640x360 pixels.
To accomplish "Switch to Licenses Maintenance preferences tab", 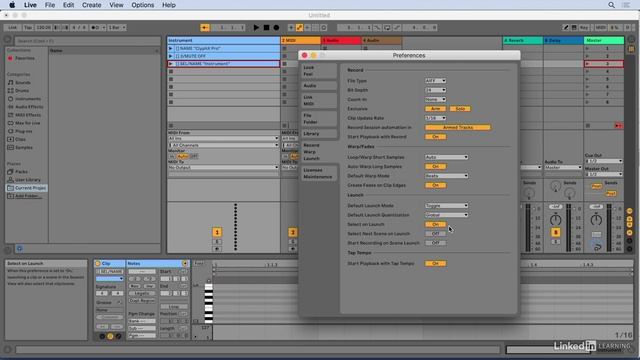I will coord(319,173).
